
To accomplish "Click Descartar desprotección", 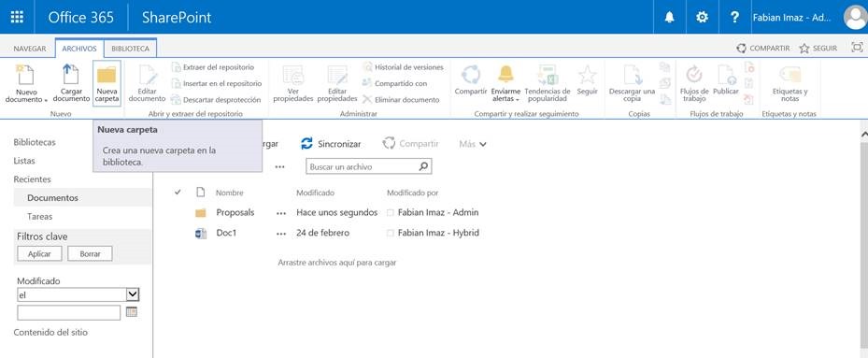I will (x=215, y=100).
